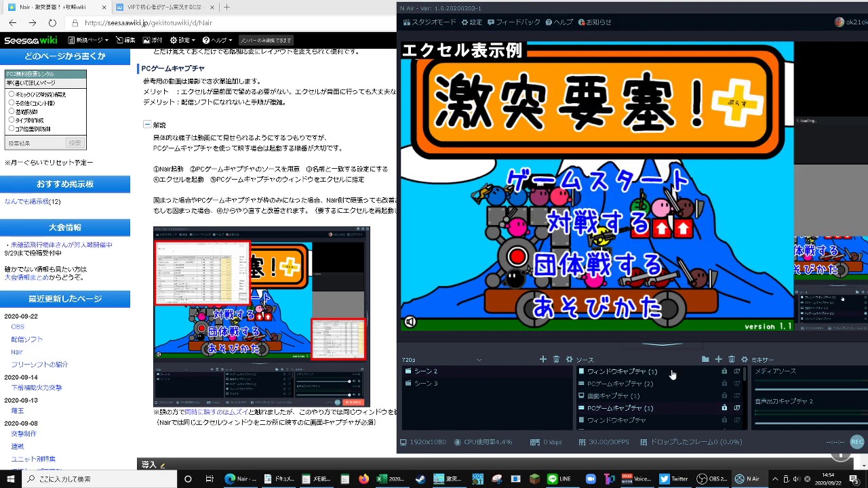Select シーン 2 in the scenes list
This screenshot has width=868, height=488.
point(487,371)
